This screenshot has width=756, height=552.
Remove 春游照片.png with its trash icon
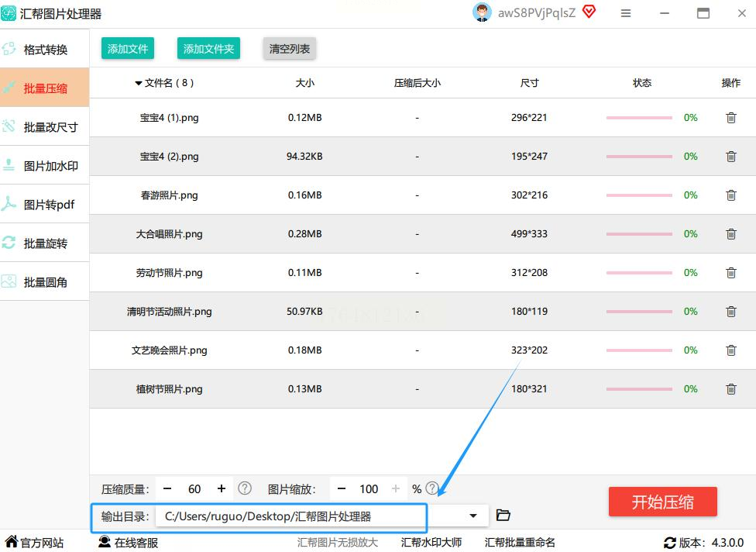click(730, 195)
